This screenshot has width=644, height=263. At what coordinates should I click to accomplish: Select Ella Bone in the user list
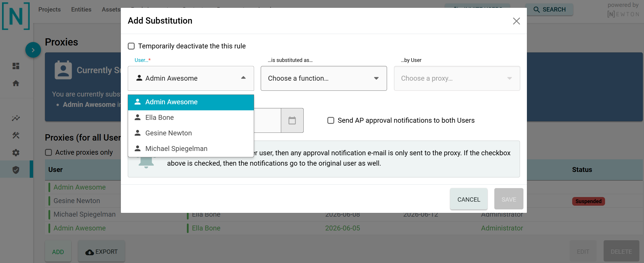tap(191, 118)
